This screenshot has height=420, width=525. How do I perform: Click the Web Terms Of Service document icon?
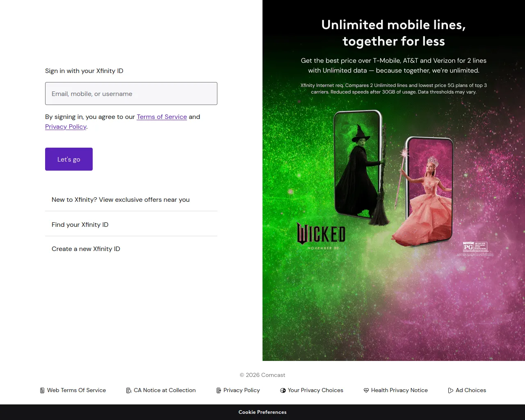click(x=42, y=390)
